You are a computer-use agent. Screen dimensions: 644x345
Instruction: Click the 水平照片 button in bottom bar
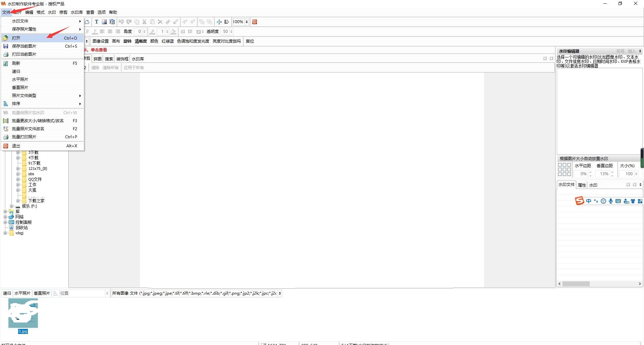[x=22, y=293]
